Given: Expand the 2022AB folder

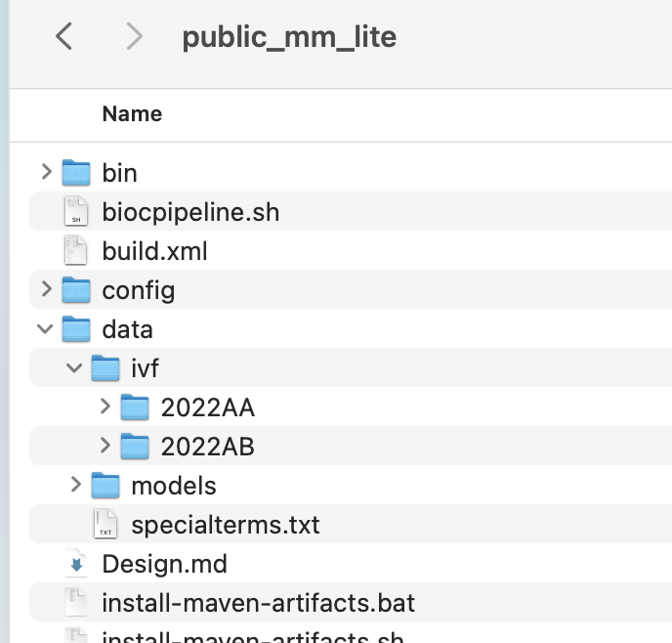Looking at the screenshot, I should pos(105,445).
